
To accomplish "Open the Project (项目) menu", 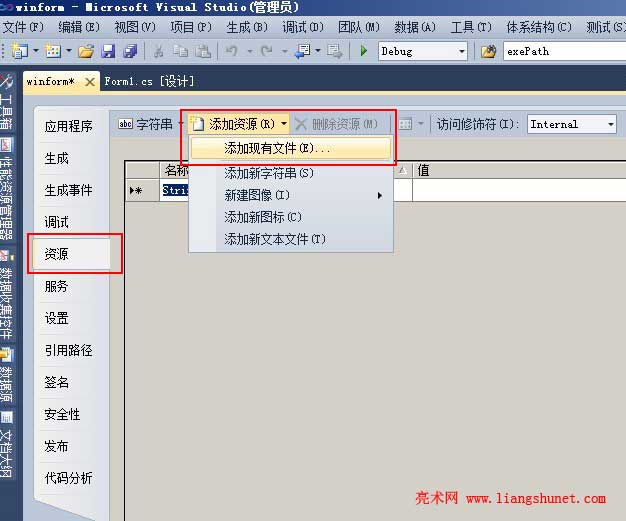I will (191, 27).
